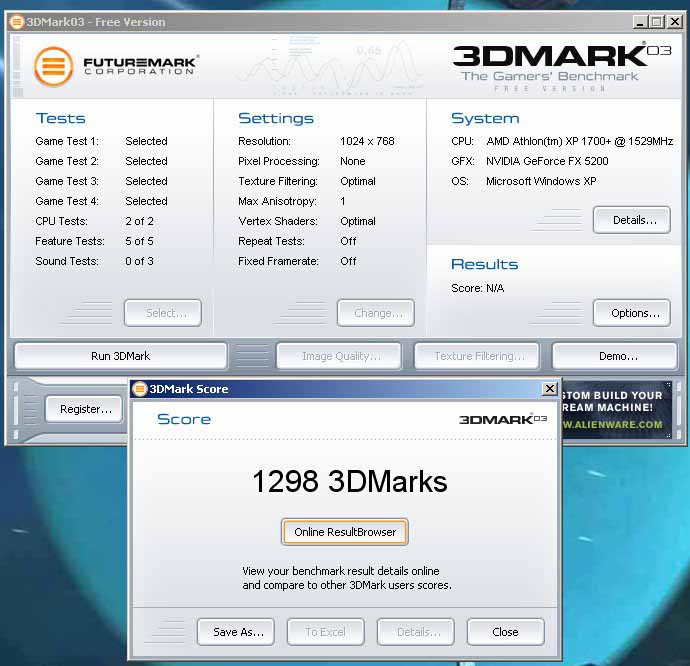The image size is (690, 666).
Task: Click the GFX 'NVIDIA GeForce FX 5200' text
Action: pos(547,161)
